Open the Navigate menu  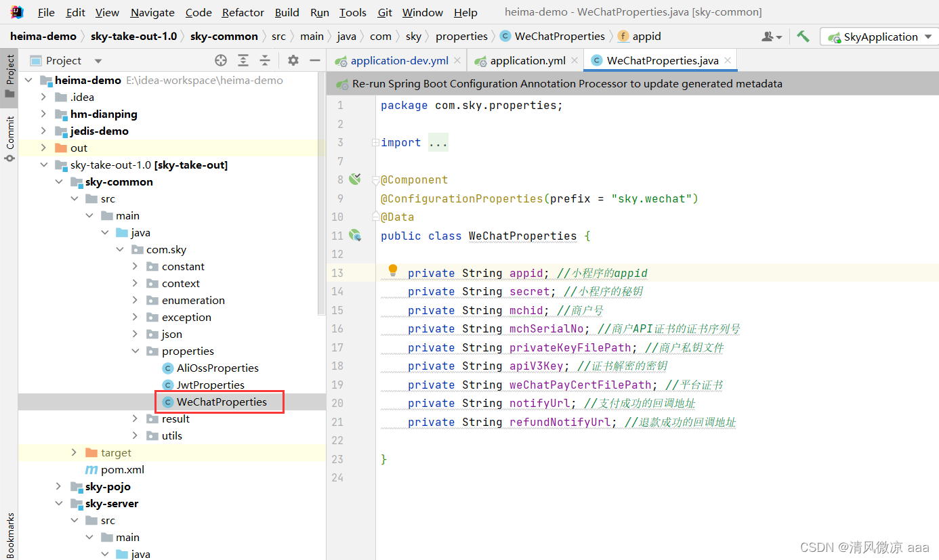152,12
